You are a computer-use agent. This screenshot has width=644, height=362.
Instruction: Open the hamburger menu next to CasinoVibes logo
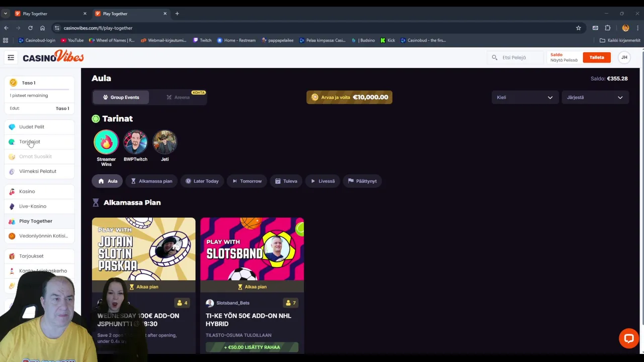[x=11, y=58]
